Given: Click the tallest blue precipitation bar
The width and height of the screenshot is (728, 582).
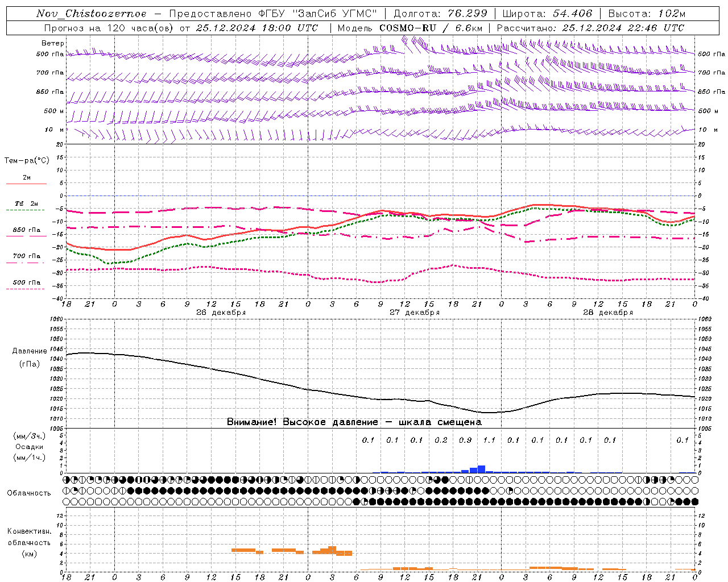Looking at the screenshot, I should click(481, 469).
